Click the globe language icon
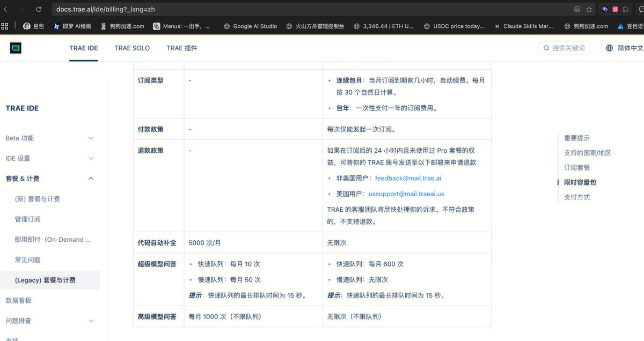Screen dimensions: 644x341 click(609, 48)
